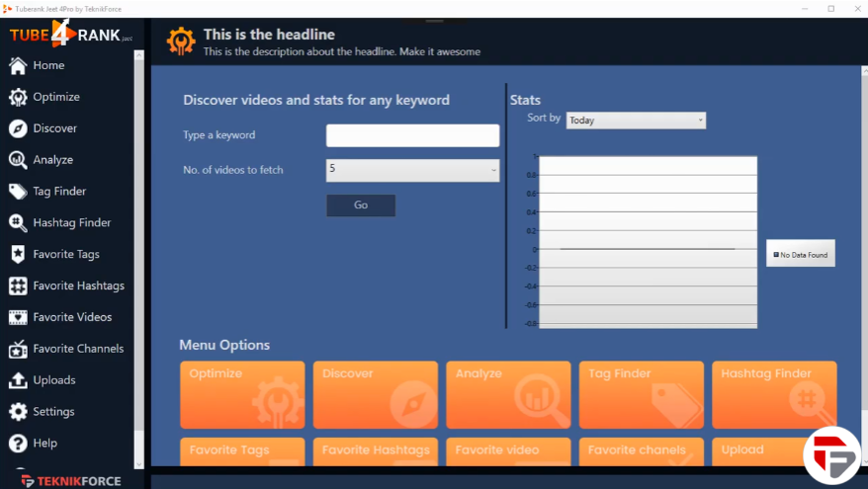This screenshot has width=868, height=489.
Task: Click the Uploads tray icon in sidebar
Action: [x=18, y=380]
